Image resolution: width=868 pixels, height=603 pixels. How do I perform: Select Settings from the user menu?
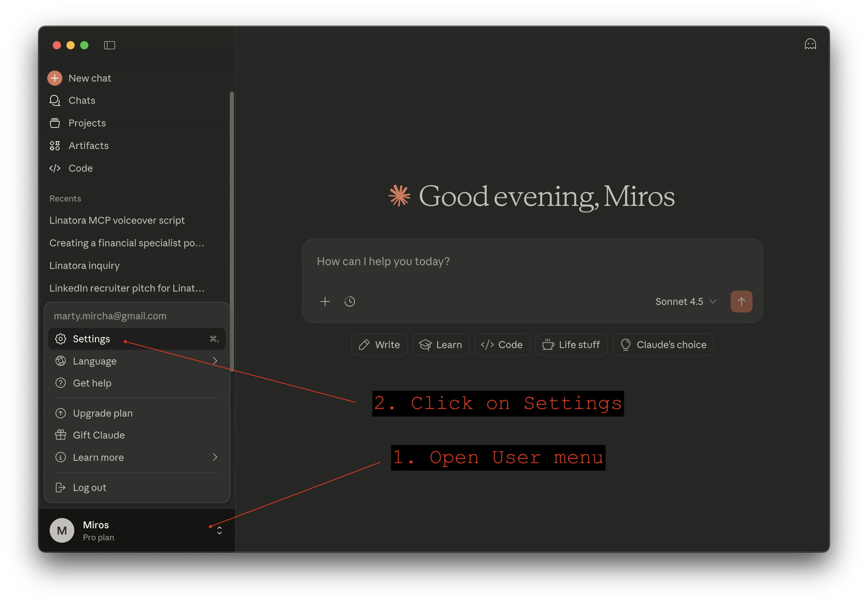click(x=91, y=339)
